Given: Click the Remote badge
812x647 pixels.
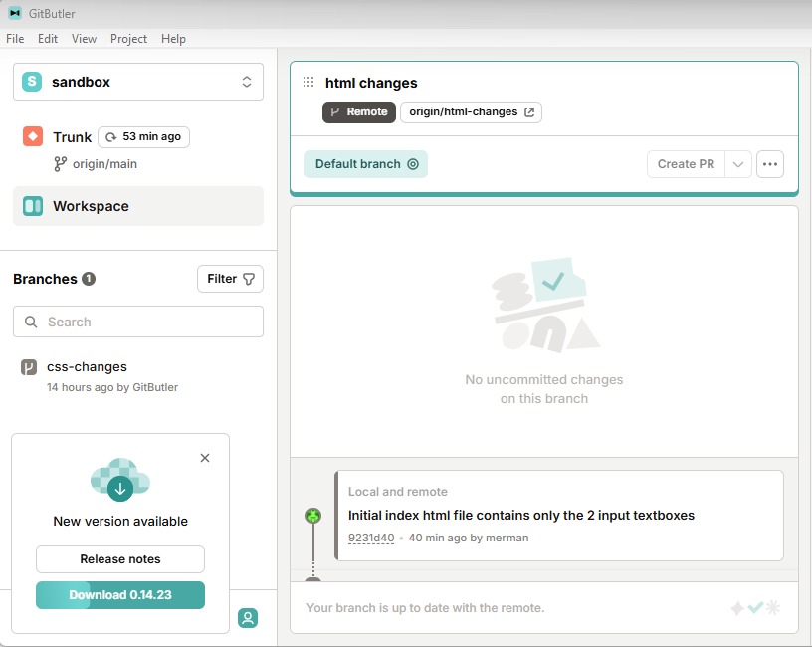Looking at the screenshot, I should point(359,112).
